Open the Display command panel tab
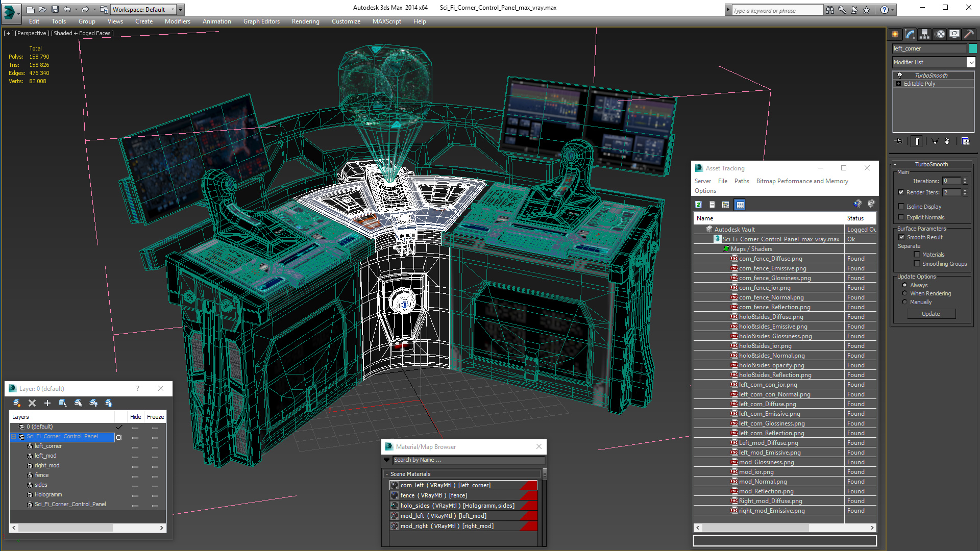The height and width of the screenshot is (551, 980). coord(954,34)
